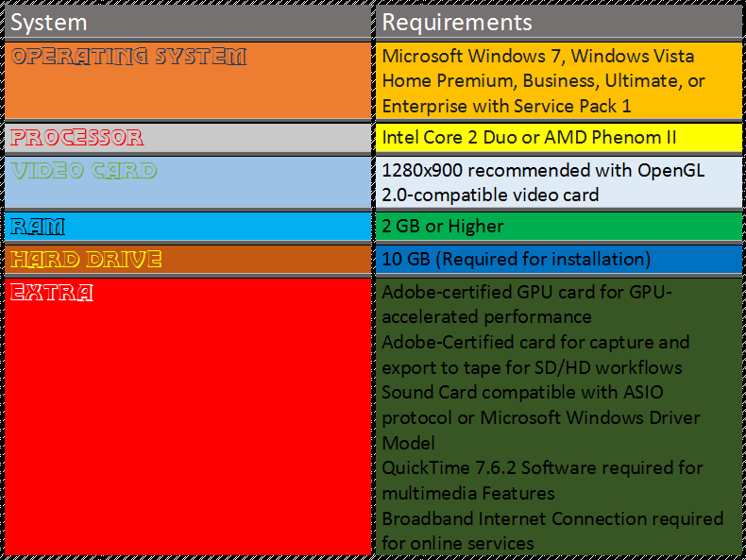Click the "Requirements" column header

pyautogui.click(x=558, y=23)
